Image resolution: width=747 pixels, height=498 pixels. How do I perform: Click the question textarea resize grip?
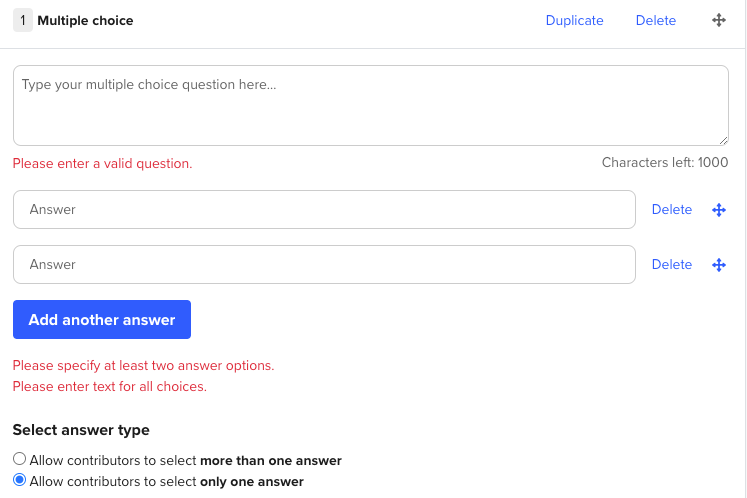tap(724, 141)
